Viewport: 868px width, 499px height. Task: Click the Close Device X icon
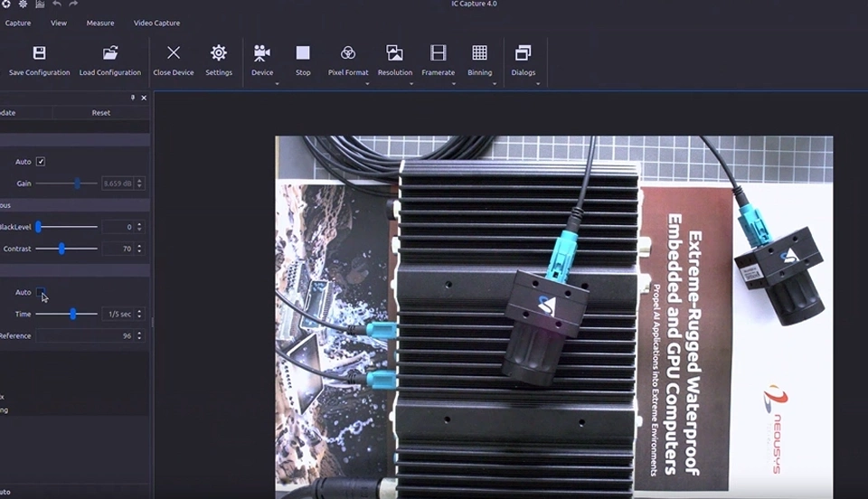click(174, 53)
